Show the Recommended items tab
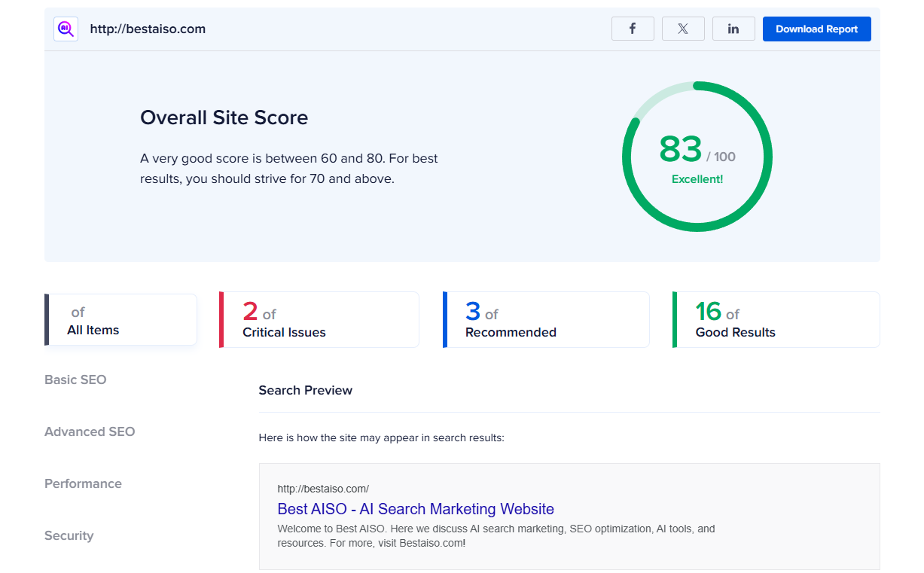This screenshot has width=924, height=573. coord(546,320)
